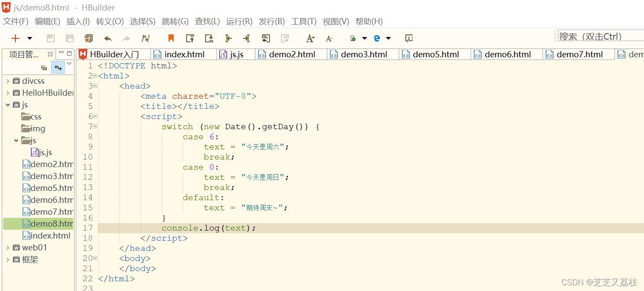
Task: Open the project panel view menu triangle
Action: point(69,64)
